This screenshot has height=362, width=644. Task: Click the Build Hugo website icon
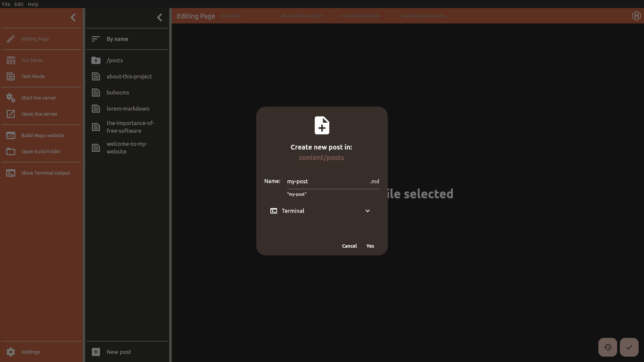coord(11,135)
